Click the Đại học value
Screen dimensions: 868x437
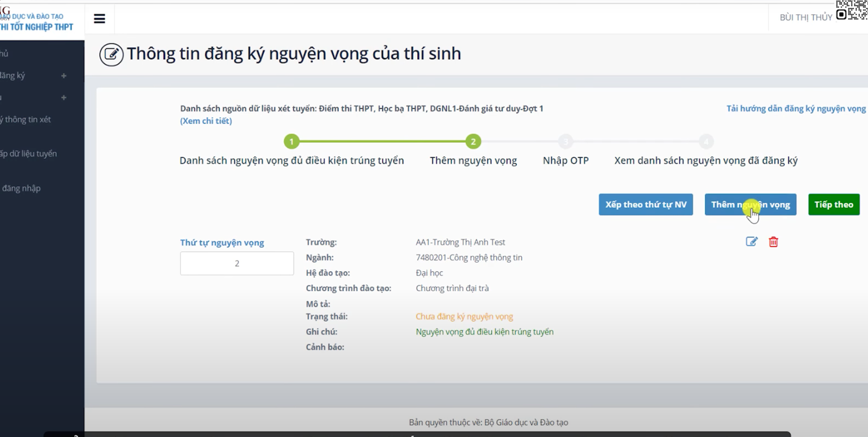(429, 273)
